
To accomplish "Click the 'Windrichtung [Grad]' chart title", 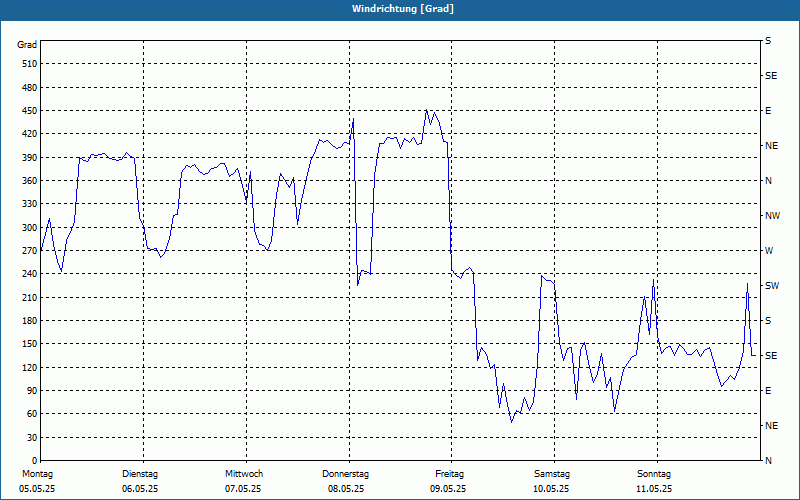I will tap(403, 9).
